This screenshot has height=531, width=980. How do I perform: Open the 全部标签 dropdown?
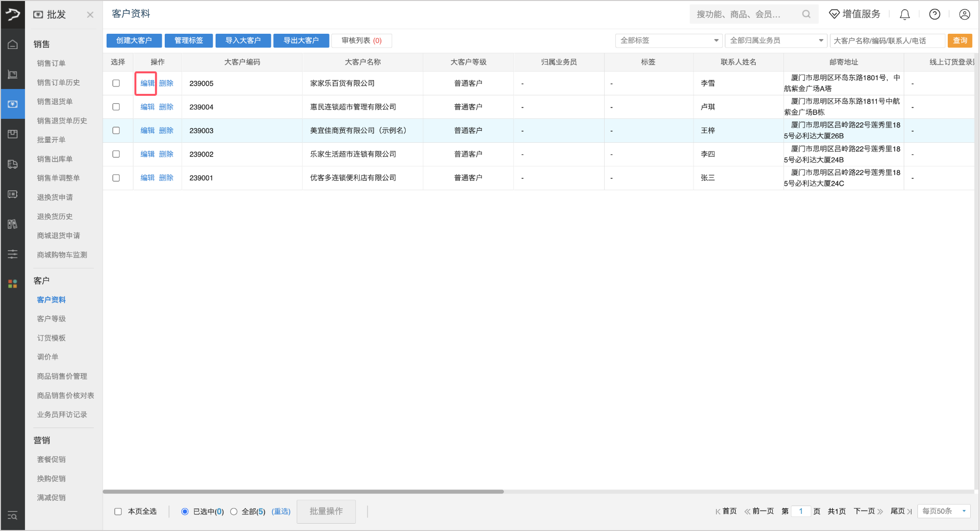[668, 41]
